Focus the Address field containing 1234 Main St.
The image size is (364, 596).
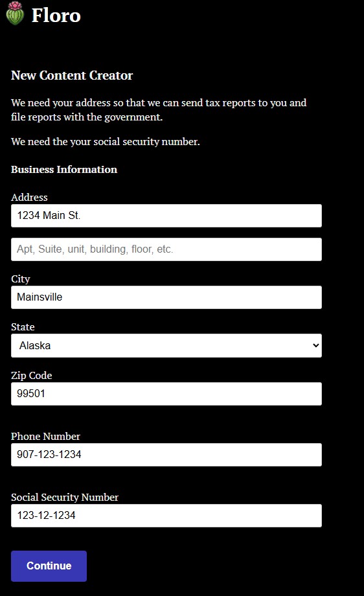[166, 216]
